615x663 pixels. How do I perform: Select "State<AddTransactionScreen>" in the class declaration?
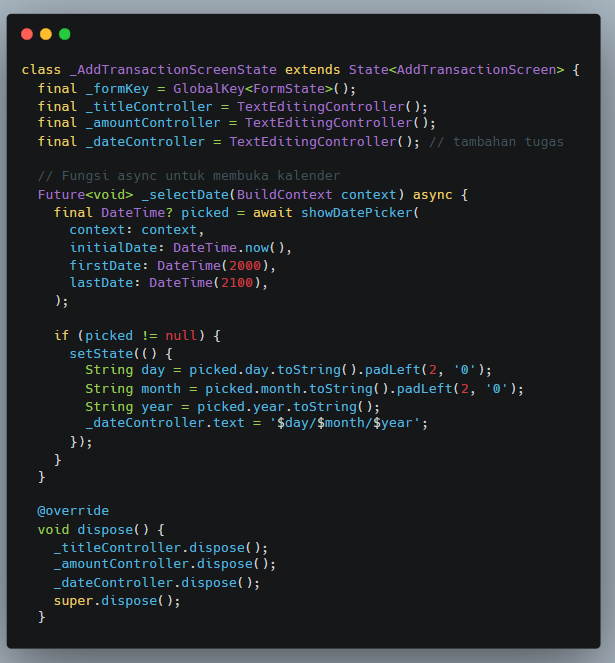[x=456, y=70]
